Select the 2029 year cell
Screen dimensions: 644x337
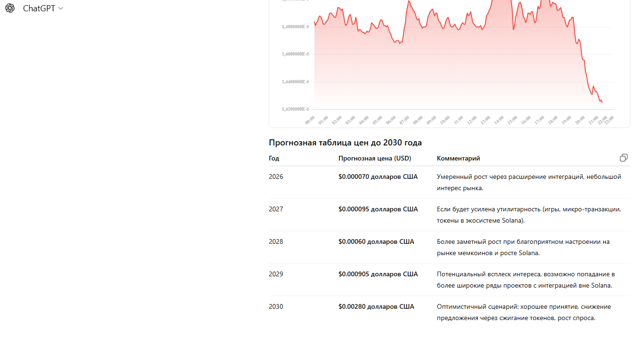coord(276,274)
